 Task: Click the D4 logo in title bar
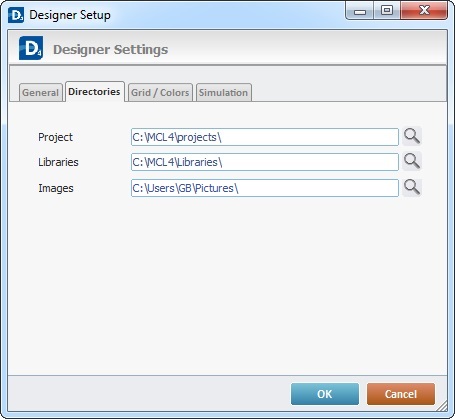(x=16, y=15)
